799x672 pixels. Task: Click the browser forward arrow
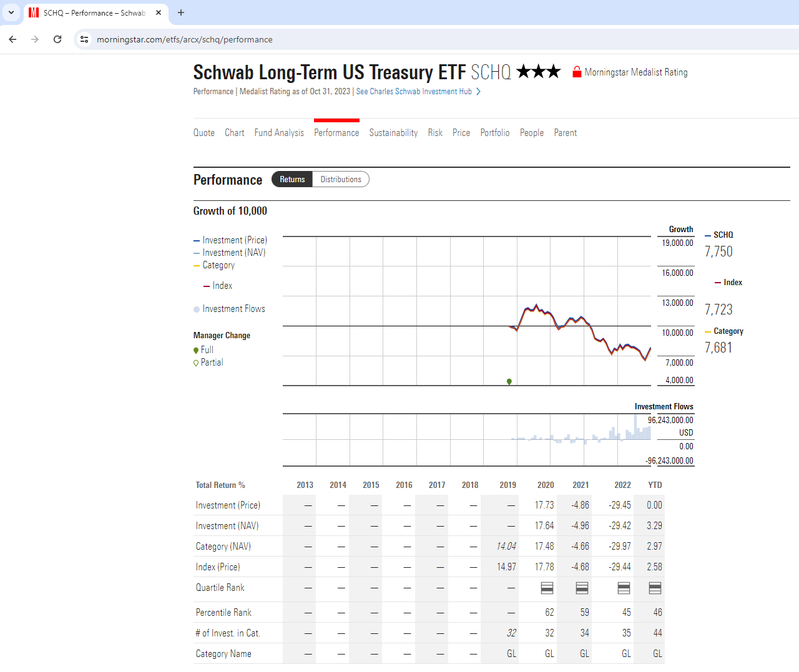click(35, 39)
